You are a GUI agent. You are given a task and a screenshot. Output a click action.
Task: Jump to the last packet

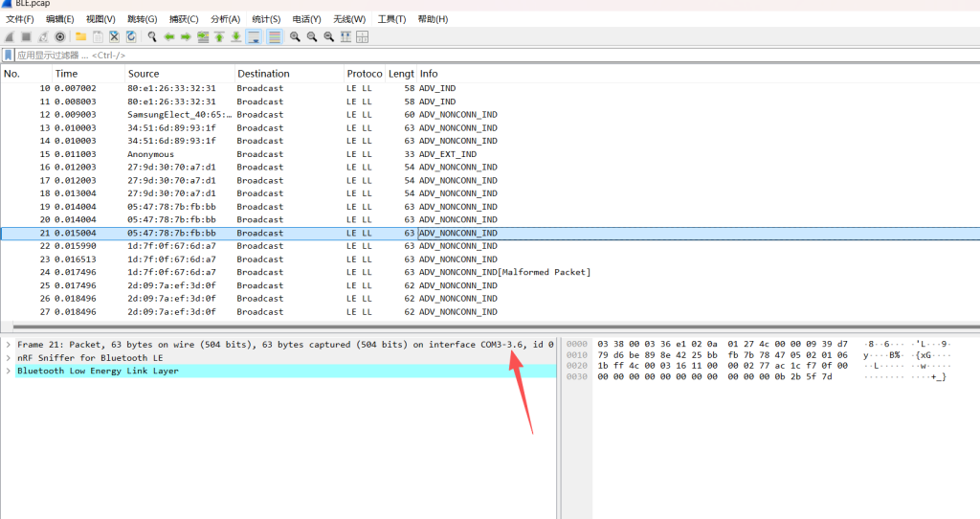click(x=236, y=36)
